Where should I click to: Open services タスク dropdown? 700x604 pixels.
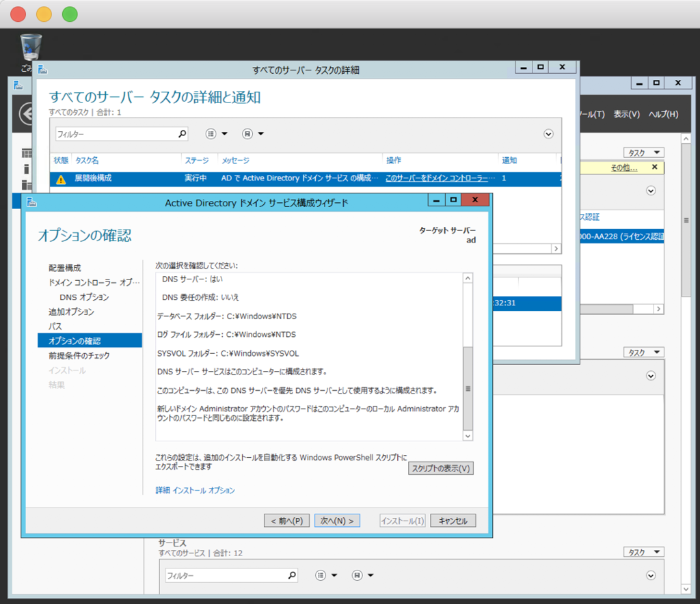pos(644,552)
